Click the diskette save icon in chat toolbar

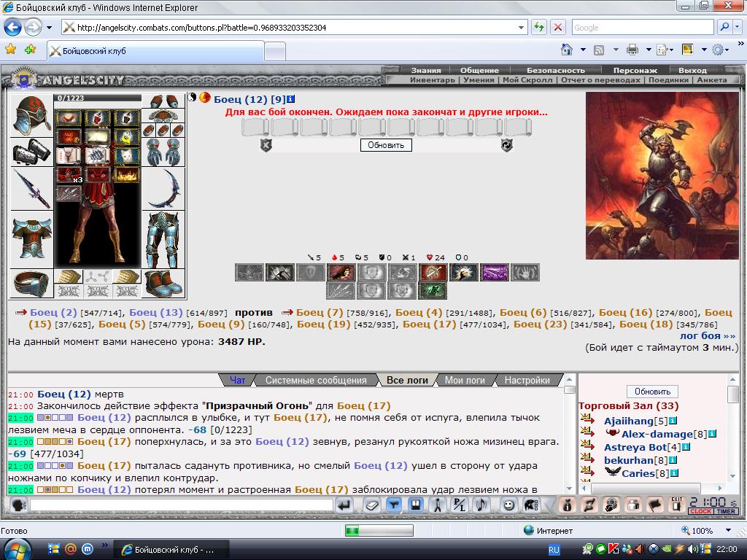tap(415, 505)
